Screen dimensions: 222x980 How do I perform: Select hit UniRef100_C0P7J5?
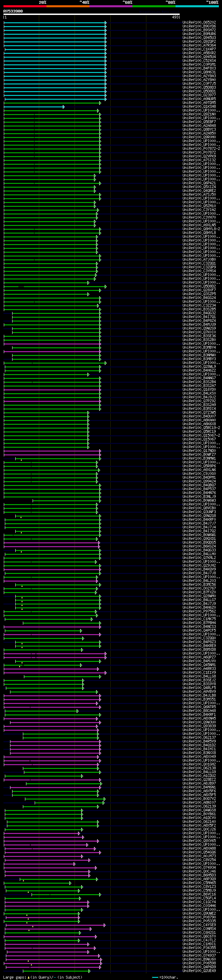(199, 83)
